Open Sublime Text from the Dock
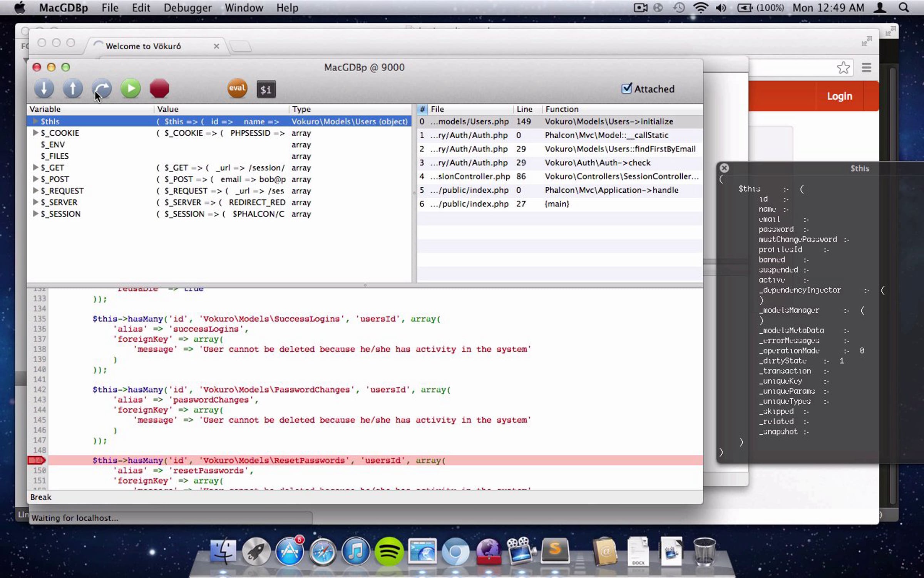Image resolution: width=924 pixels, height=578 pixels. [x=555, y=551]
